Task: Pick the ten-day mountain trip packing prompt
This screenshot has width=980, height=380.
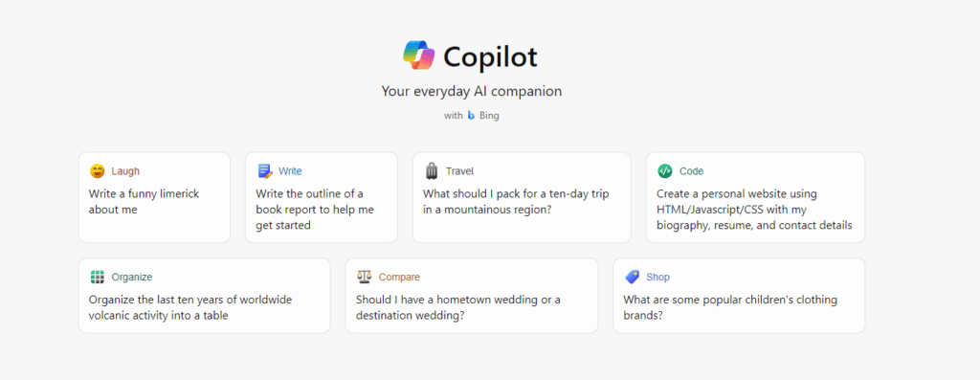Action: tap(522, 197)
